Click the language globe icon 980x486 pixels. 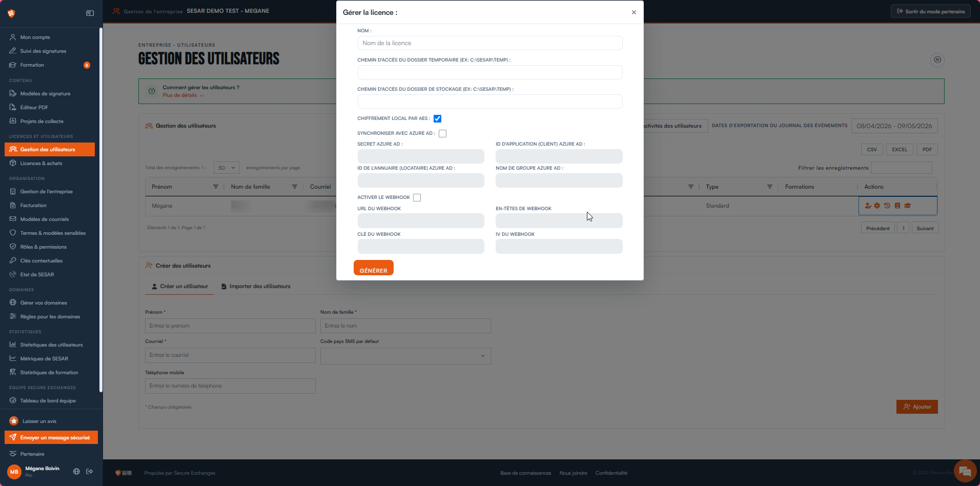pyautogui.click(x=76, y=471)
